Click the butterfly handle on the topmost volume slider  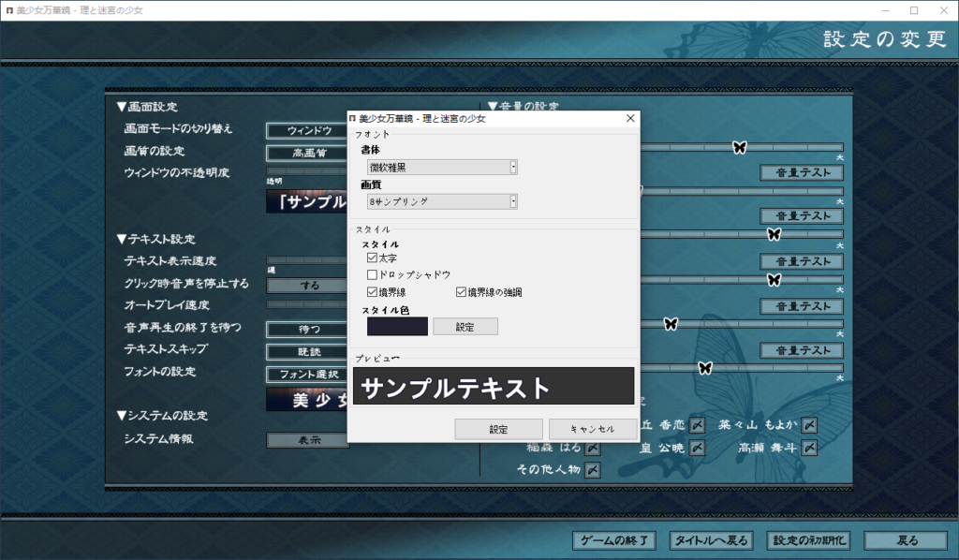[x=739, y=147]
